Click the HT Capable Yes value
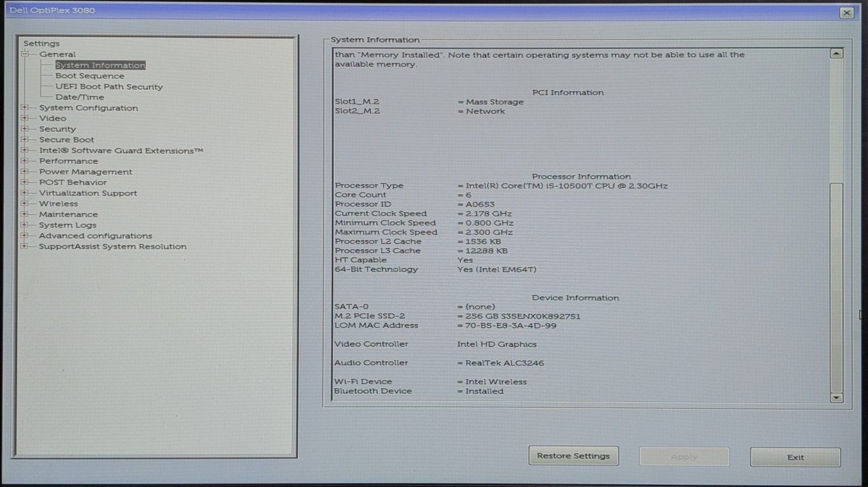868x487 pixels. click(465, 260)
